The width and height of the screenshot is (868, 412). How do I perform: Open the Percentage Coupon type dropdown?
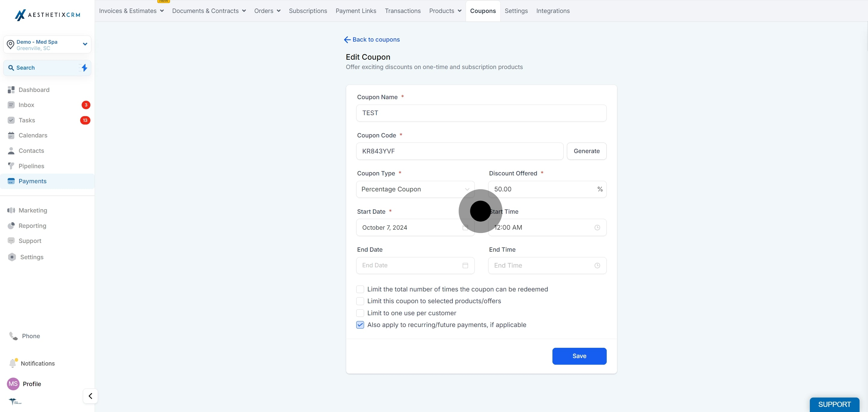[x=415, y=189]
